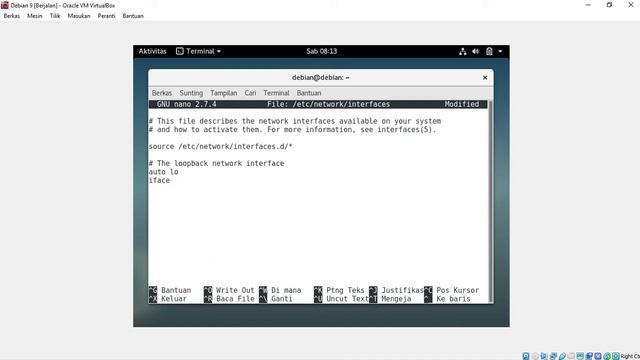Click the GNOME network icon in top bar
Screen dimensions: 640x360
point(462,51)
